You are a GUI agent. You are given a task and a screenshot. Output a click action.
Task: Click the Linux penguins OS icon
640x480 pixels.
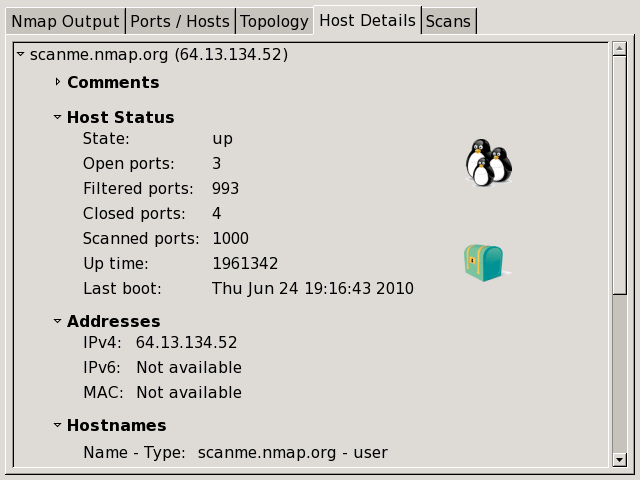click(x=488, y=162)
